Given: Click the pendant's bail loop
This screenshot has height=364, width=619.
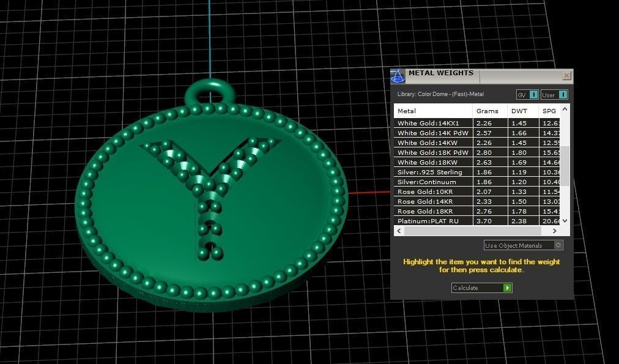Looking at the screenshot, I should click(x=210, y=92).
